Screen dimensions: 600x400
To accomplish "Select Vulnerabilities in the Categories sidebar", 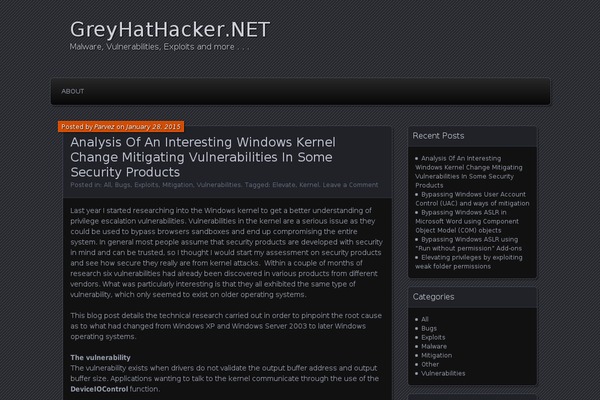I will [x=443, y=373].
